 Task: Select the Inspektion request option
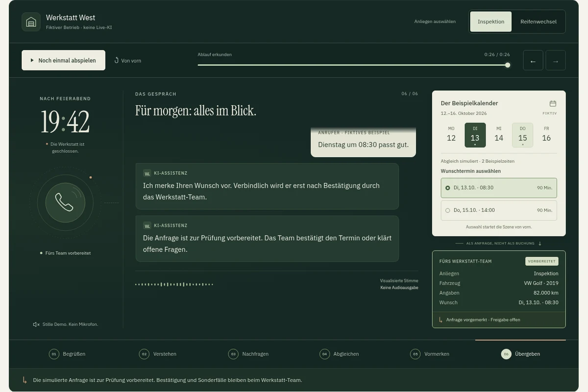click(491, 22)
